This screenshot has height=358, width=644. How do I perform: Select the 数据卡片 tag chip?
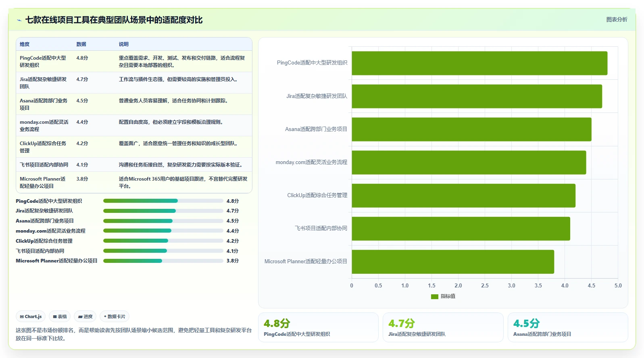115,316
